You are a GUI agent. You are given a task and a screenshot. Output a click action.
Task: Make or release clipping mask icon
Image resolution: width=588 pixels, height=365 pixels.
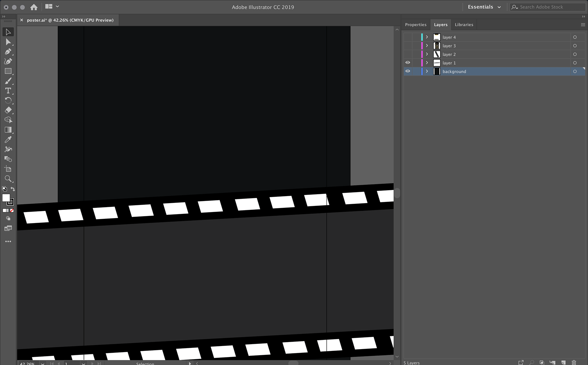pyautogui.click(x=542, y=363)
